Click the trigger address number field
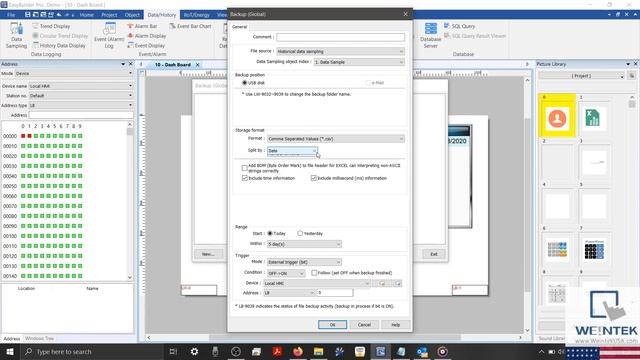 [x=335, y=293]
